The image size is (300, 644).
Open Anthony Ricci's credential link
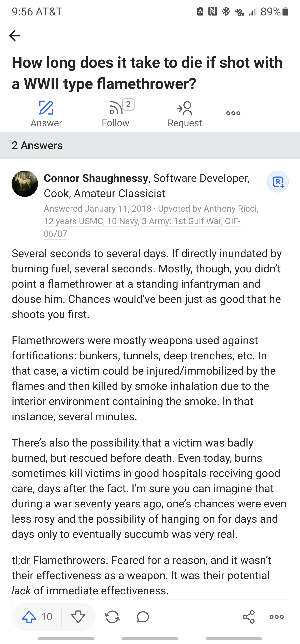tap(142, 221)
